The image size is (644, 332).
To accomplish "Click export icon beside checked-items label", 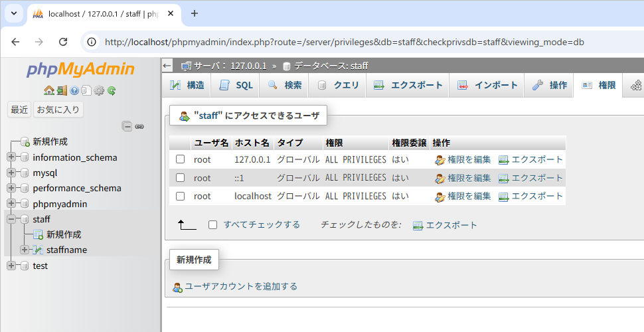I will pyautogui.click(x=418, y=226).
